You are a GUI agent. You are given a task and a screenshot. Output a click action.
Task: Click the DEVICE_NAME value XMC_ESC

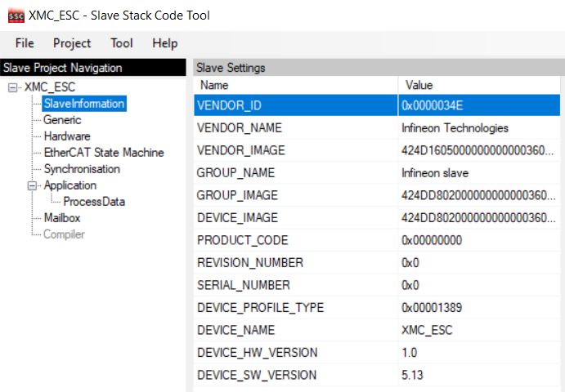tap(479, 330)
